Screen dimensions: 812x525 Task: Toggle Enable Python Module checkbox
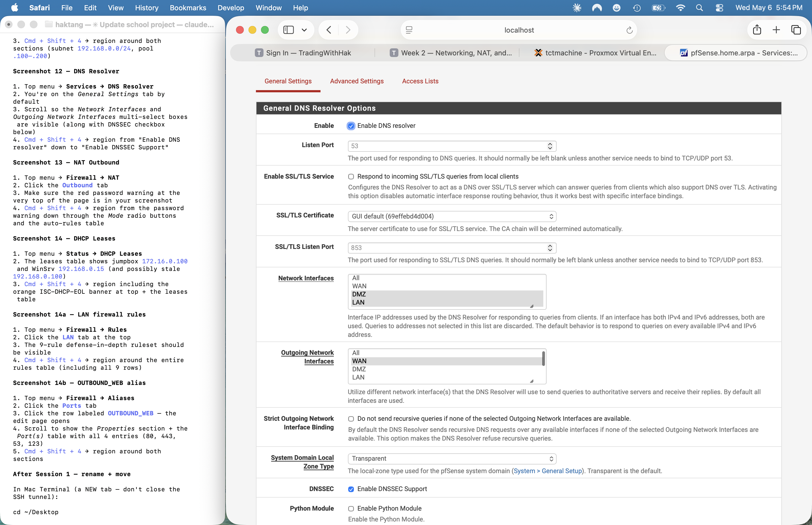click(x=351, y=509)
